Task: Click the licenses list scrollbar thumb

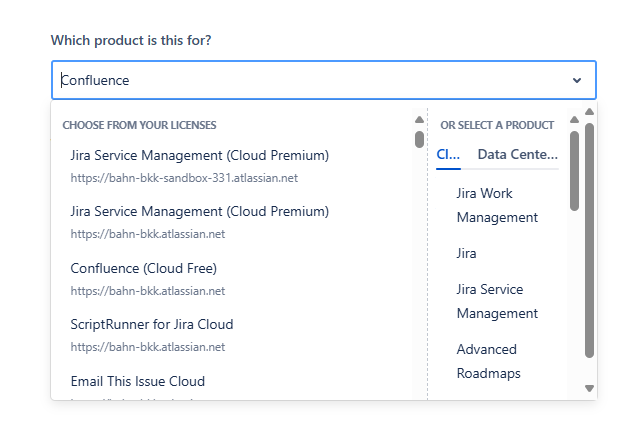Action: (419, 139)
